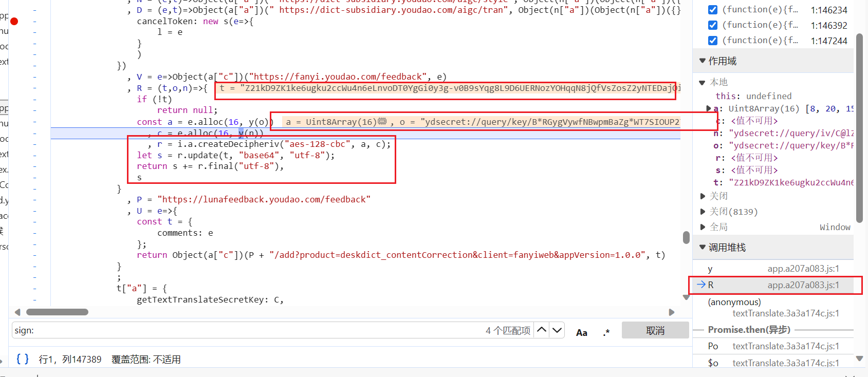Screen dimensions: 868x377
Task: Click the lunafeedback.youdao.com URL string
Action: tap(264, 199)
